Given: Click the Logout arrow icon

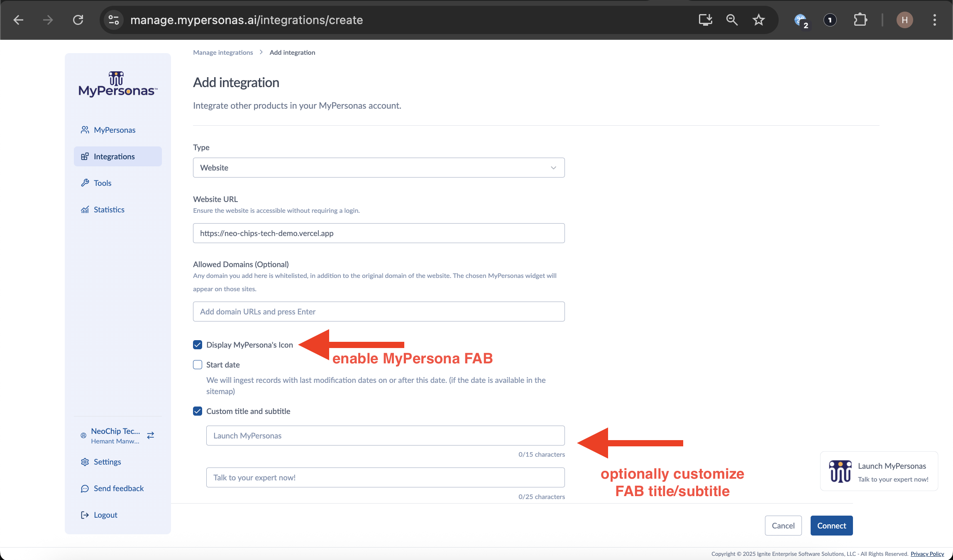Looking at the screenshot, I should coord(85,515).
